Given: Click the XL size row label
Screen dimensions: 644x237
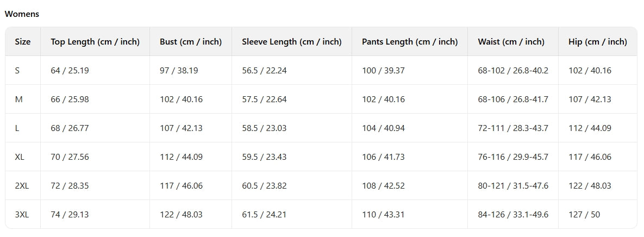Looking at the screenshot, I should click(20, 157).
